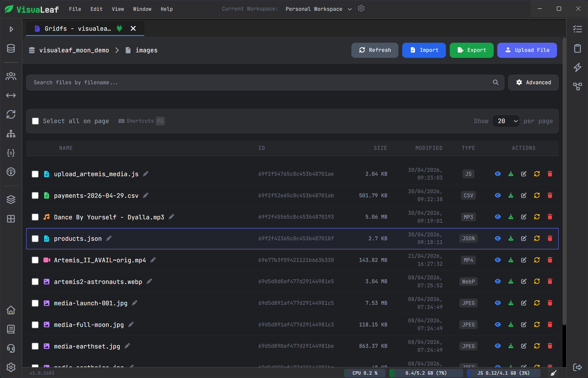Check Select all on page checkbox
Screen dimensions: 588x378
coord(35,121)
